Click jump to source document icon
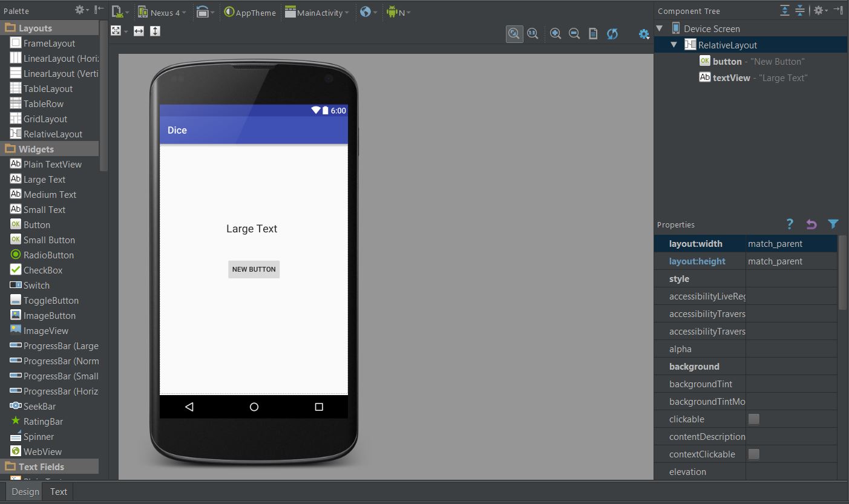849x504 pixels. pyautogui.click(x=593, y=34)
